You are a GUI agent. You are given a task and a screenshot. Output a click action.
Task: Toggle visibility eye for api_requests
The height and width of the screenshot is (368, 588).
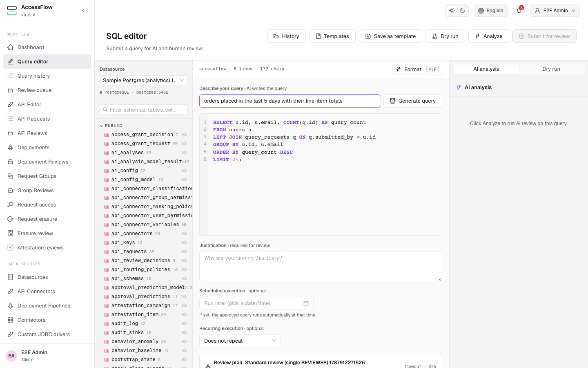[x=184, y=251]
